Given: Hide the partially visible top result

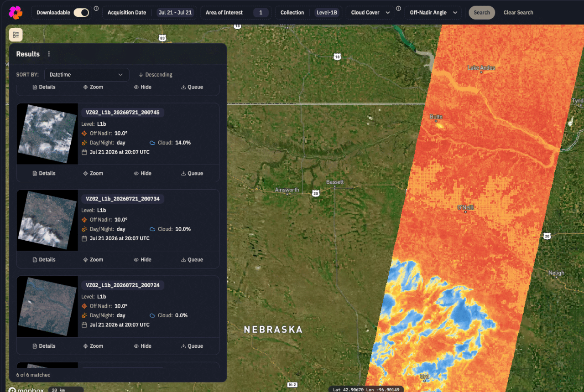Looking at the screenshot, I should tap(142, 87).
